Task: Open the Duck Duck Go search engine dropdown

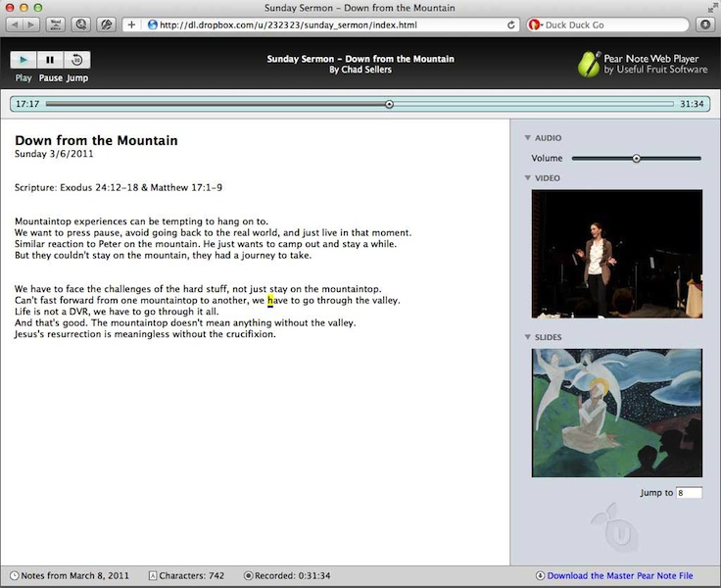Action: [x=536, y=24]
